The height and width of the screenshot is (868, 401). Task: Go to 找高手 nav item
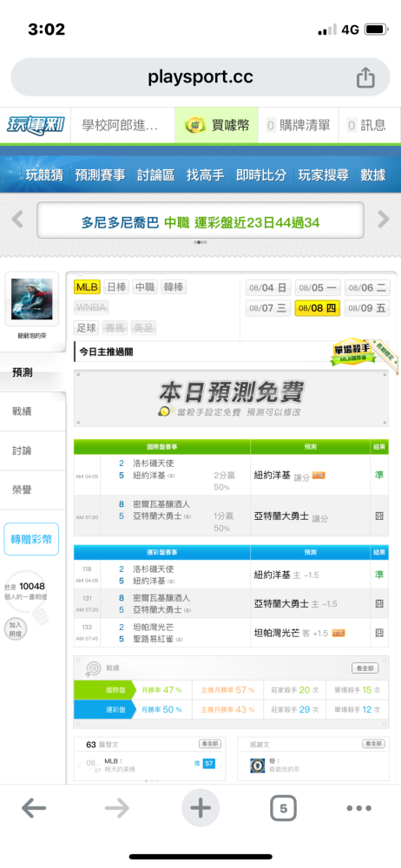(206, 175)
